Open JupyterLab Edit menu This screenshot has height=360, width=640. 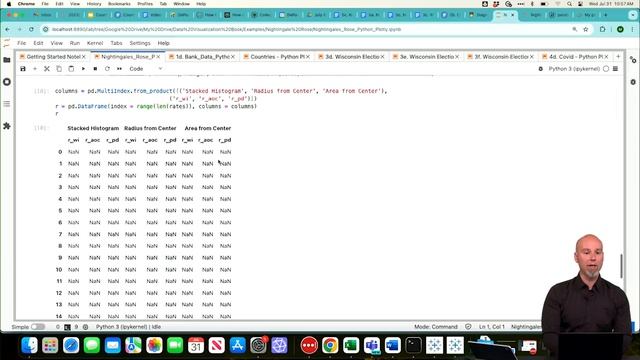tap(38, 43)
